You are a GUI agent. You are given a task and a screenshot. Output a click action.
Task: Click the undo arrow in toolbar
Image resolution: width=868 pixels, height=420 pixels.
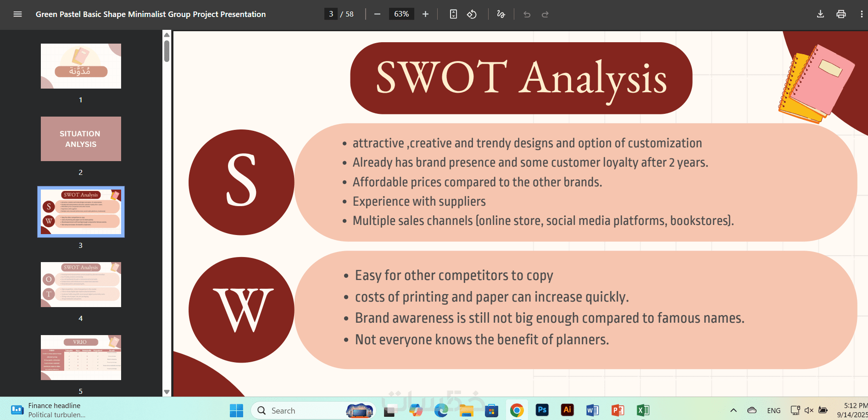pyautogui.click(x=527, y=14)
